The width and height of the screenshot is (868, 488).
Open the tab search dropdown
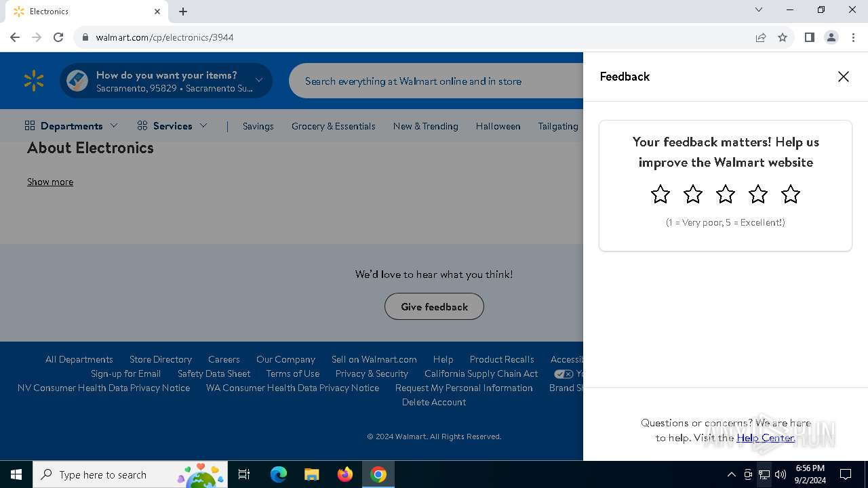pos(759,10)
